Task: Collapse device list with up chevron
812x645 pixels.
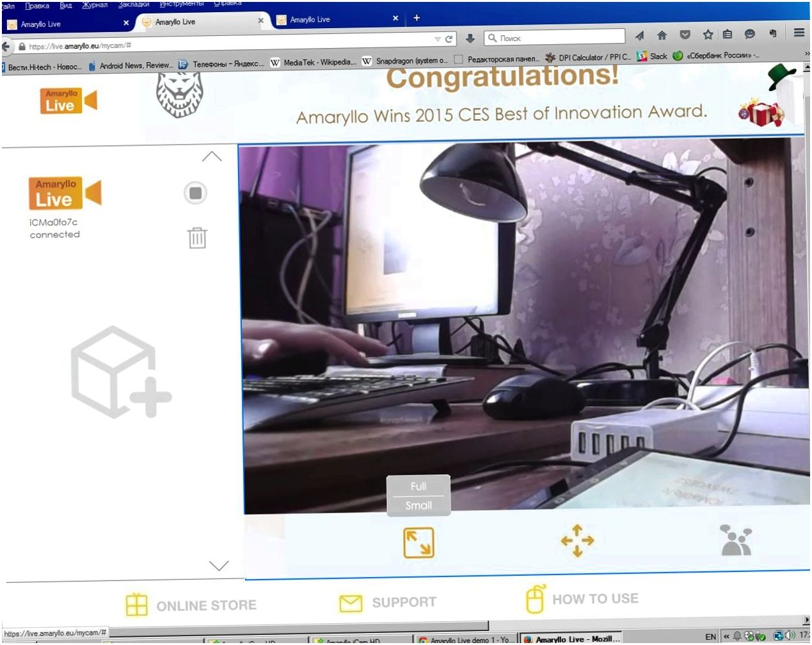Action: pyautogui.click(x=212, y=156)
